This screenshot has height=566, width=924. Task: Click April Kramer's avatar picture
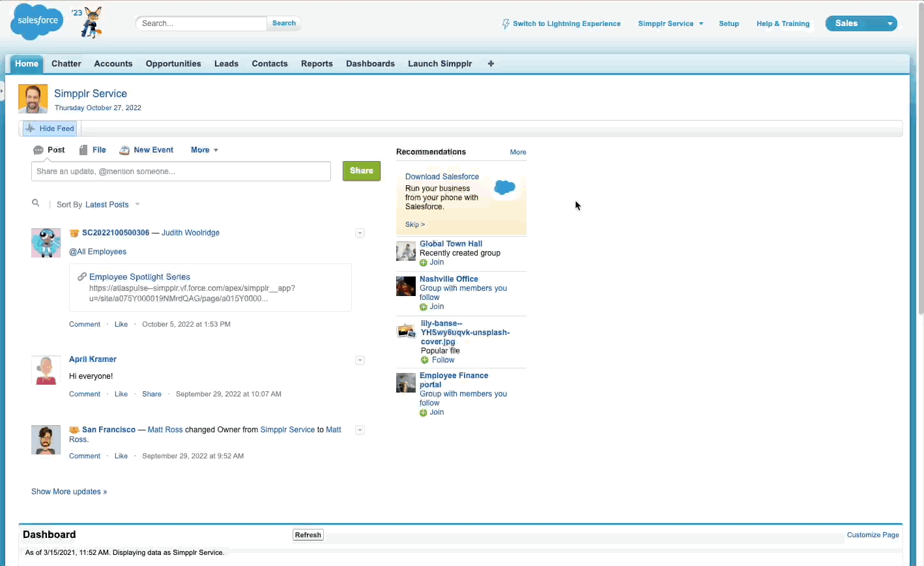point(46,370)
